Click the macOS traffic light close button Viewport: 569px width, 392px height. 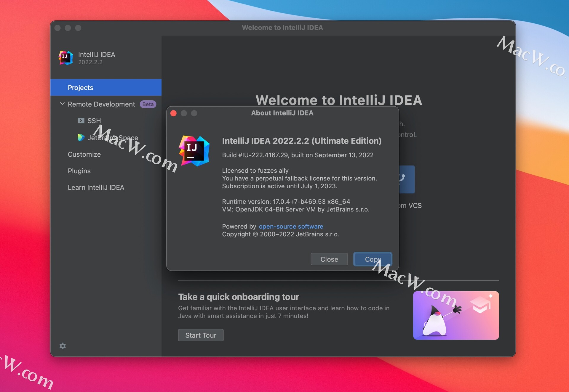click(x=173, y=113)
